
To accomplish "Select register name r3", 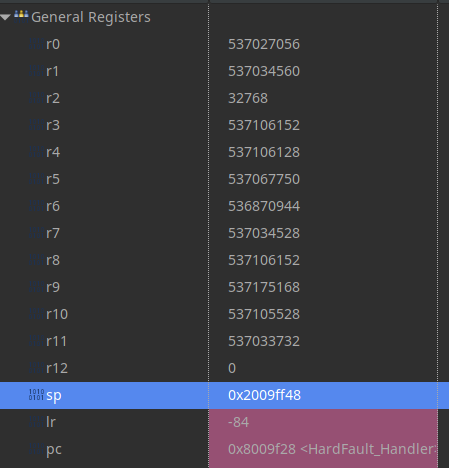I will click(53, 125).
